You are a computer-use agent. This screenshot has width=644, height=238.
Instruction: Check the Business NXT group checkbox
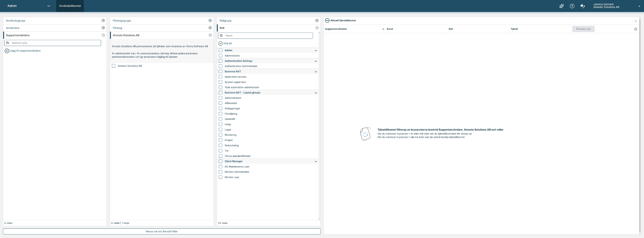point(221,72)
